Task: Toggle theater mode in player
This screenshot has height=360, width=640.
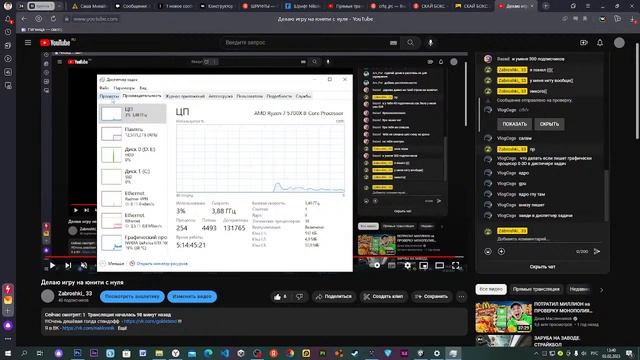Action: point(440,265)
